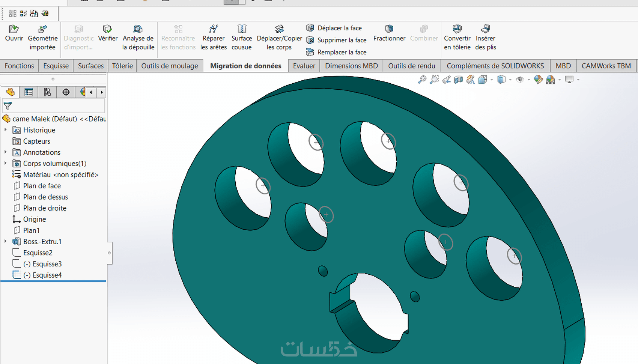Expand the Boss.-Extru.1 feature

point(6,241)
